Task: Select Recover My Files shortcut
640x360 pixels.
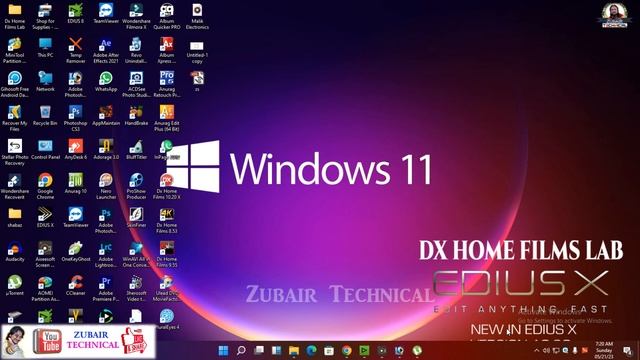Action: (x=15, y=118)
